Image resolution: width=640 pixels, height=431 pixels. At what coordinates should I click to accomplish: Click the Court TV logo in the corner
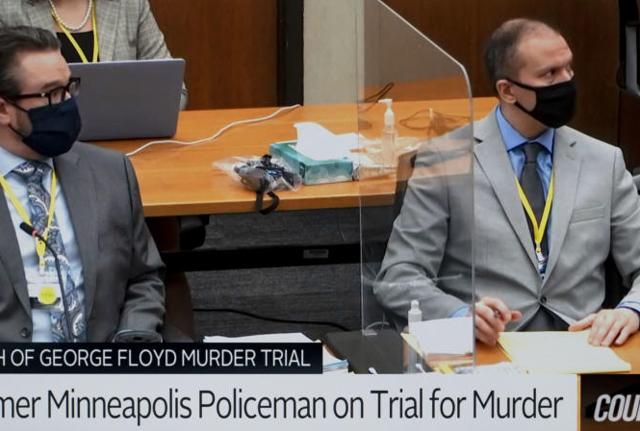(x=611, y=402)
